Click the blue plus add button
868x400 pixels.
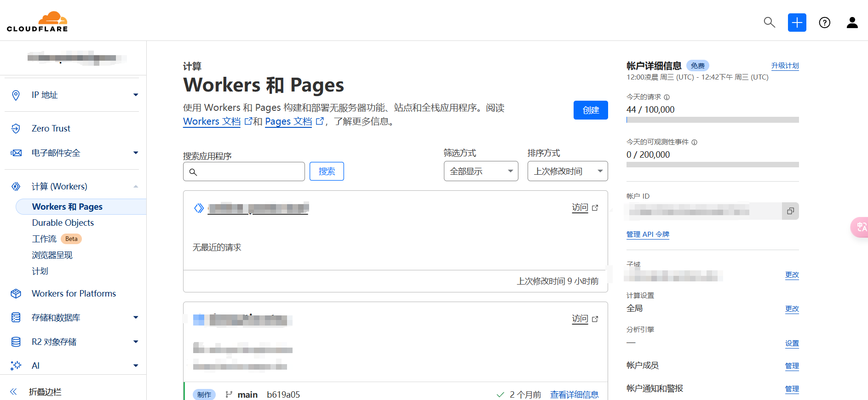pos(797,22)
